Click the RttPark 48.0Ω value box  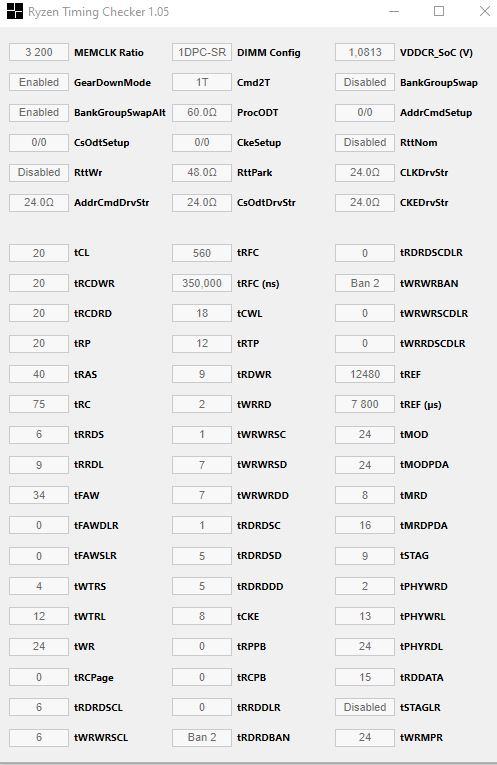click(202, 173)
